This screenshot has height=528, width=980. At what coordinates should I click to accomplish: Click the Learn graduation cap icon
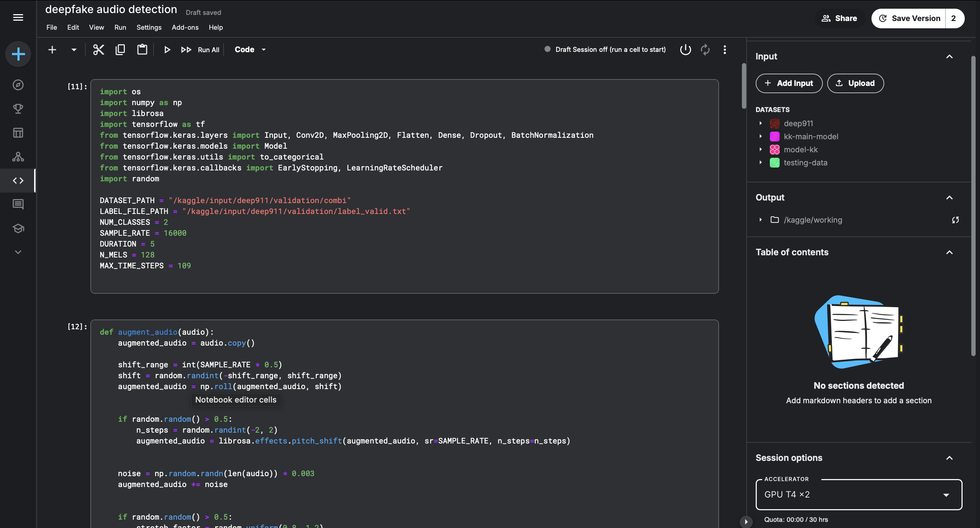pyautogui.click(x=18, y=228)
